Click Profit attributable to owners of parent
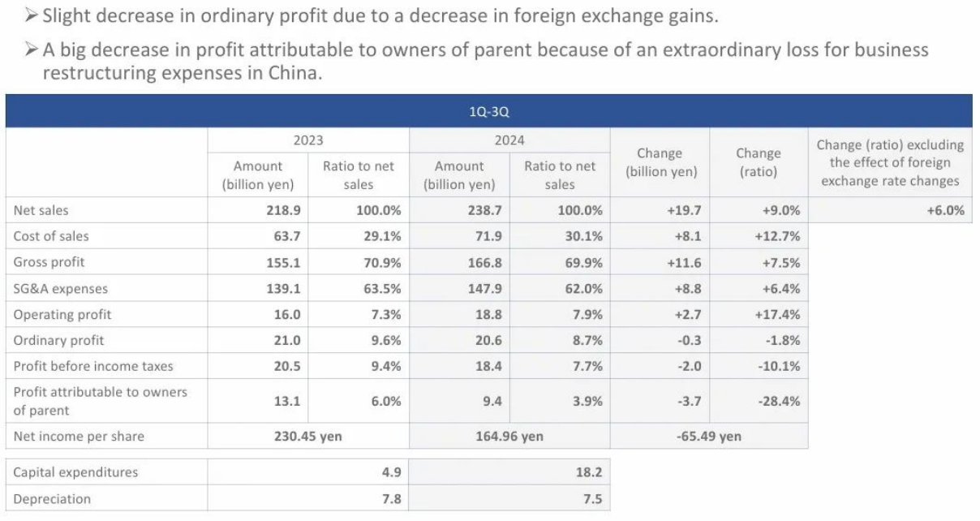This screenshot has width=980, height=521. pos(101,401)
